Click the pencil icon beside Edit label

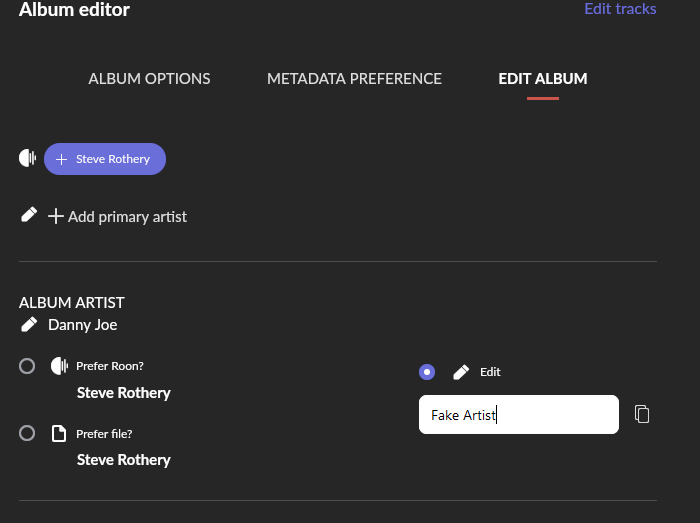pyautogui.click(x=461, y=372)
